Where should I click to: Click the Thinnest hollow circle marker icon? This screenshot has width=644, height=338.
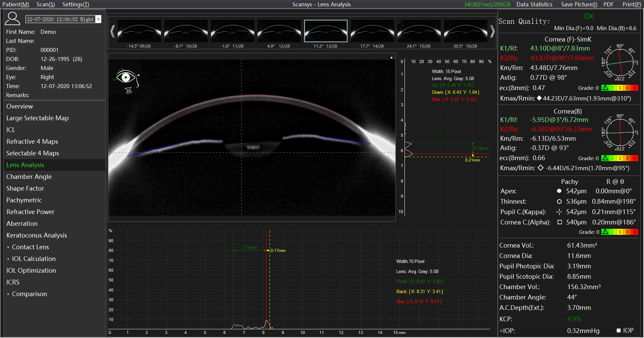pyautogui.click(x=559, y=201)
